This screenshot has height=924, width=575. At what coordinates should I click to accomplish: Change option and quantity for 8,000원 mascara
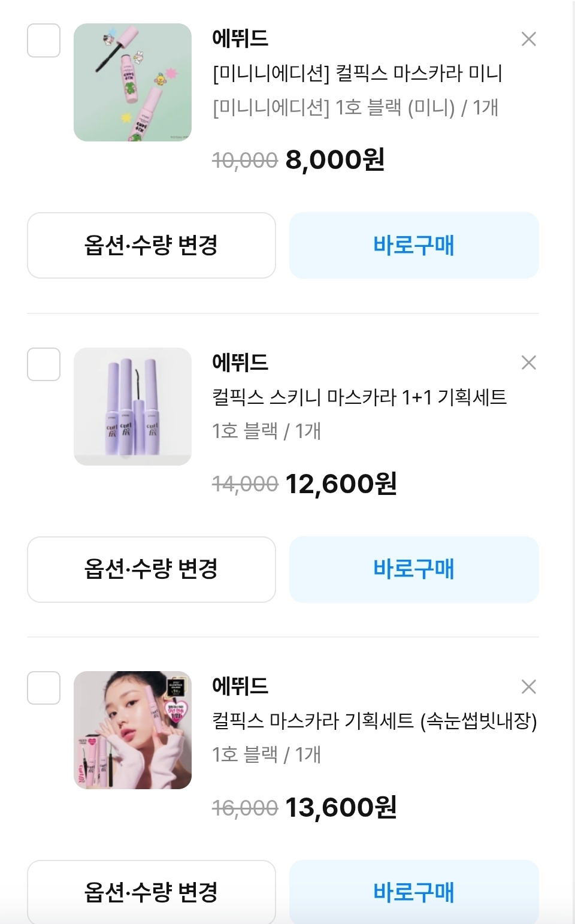(x=151, y=246)
